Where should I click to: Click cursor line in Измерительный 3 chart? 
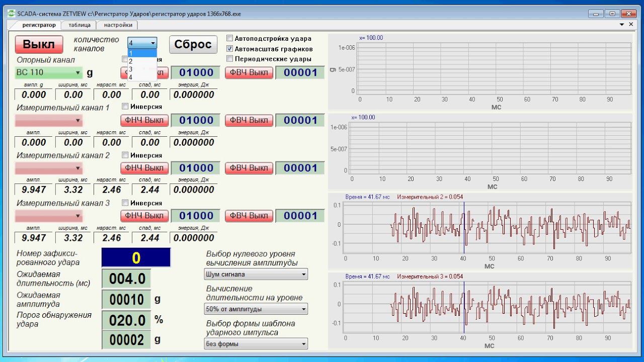(x=464, y=306)
